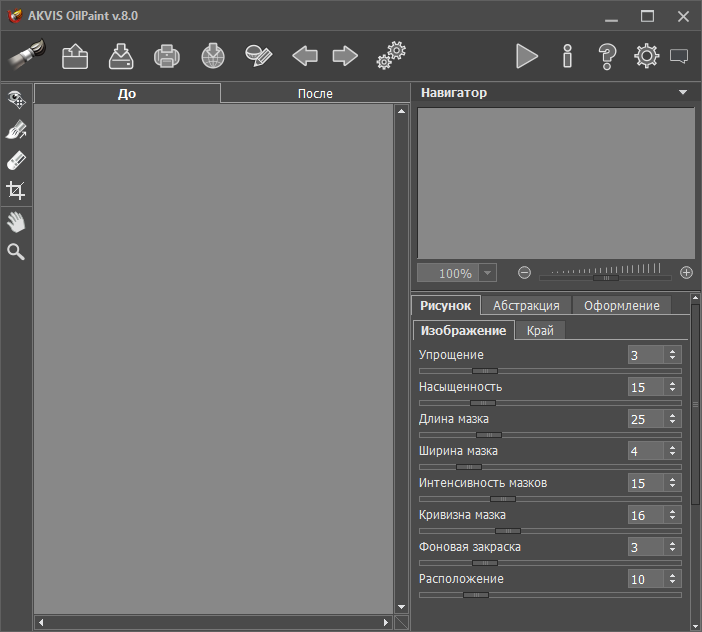The image size is (702, 632).
Task: Open the presets double-gear icon
Action: point(391,56)
